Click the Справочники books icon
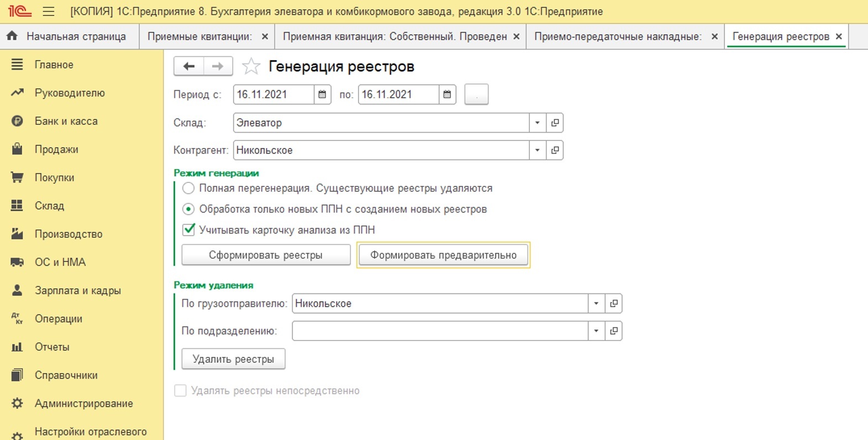868x440 pixels. pyautogui.click(x=17, y=375)
